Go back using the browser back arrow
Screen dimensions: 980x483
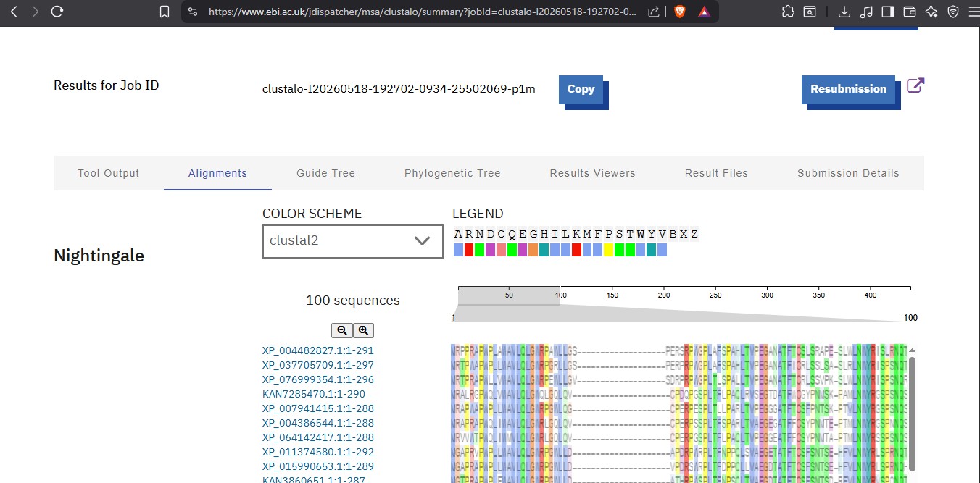coord(14,12)
